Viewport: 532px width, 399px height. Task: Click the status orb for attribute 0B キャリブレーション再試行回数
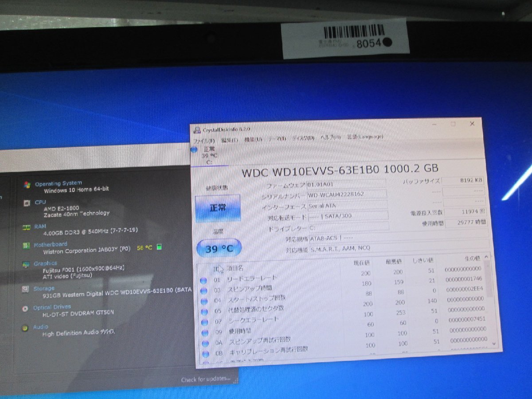pos(206,354)
